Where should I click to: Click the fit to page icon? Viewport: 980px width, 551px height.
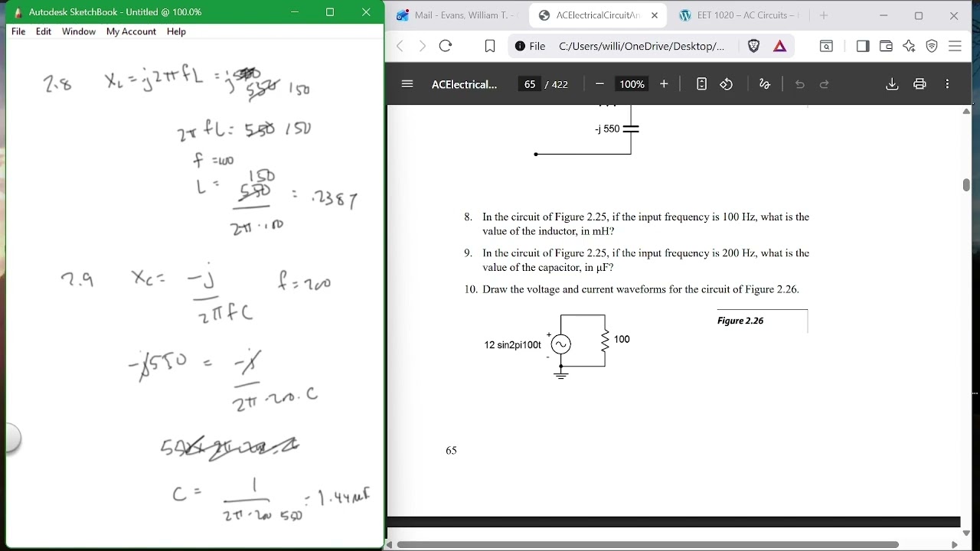(x=701, y=84)
